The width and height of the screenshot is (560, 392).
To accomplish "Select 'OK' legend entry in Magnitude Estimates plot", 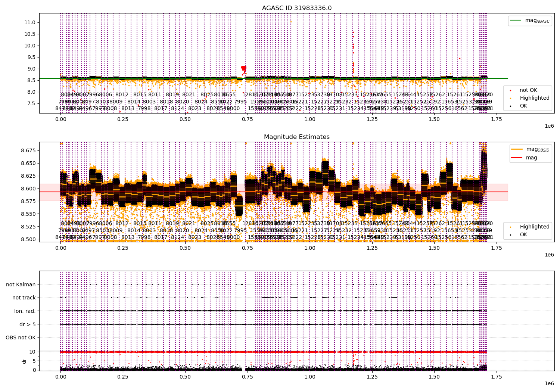I will point(523,234).
